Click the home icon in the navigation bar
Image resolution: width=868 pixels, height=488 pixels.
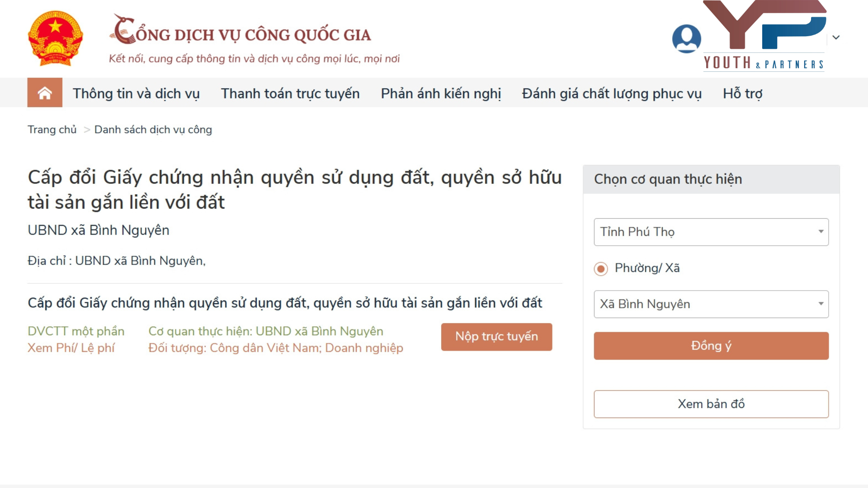pos(44,93)
